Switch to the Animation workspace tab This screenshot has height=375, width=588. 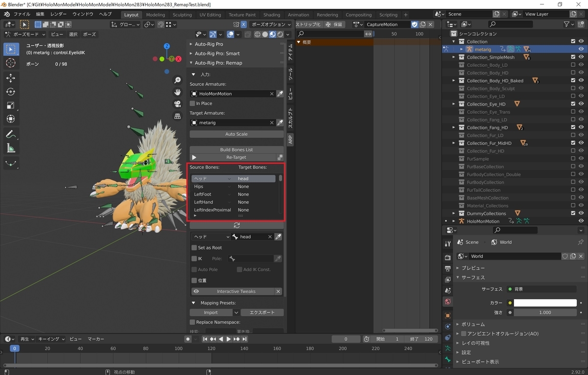click(298, 15)
